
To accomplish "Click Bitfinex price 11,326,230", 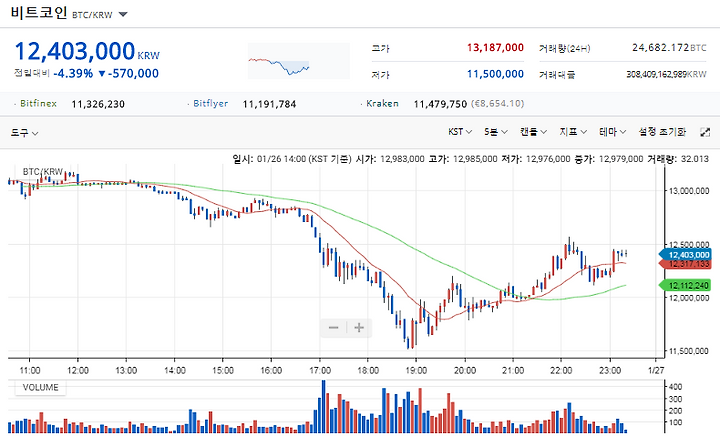I will (x=98, y=104).
